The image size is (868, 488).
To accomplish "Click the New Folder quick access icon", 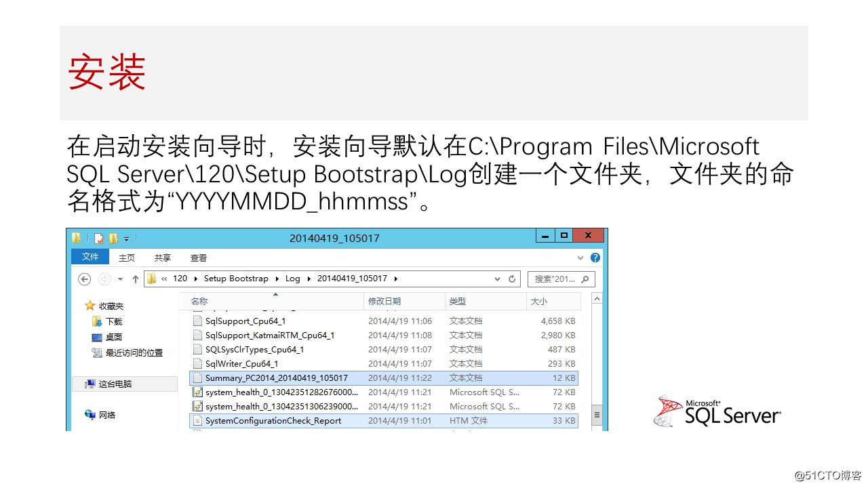I will tap(113, 238).
